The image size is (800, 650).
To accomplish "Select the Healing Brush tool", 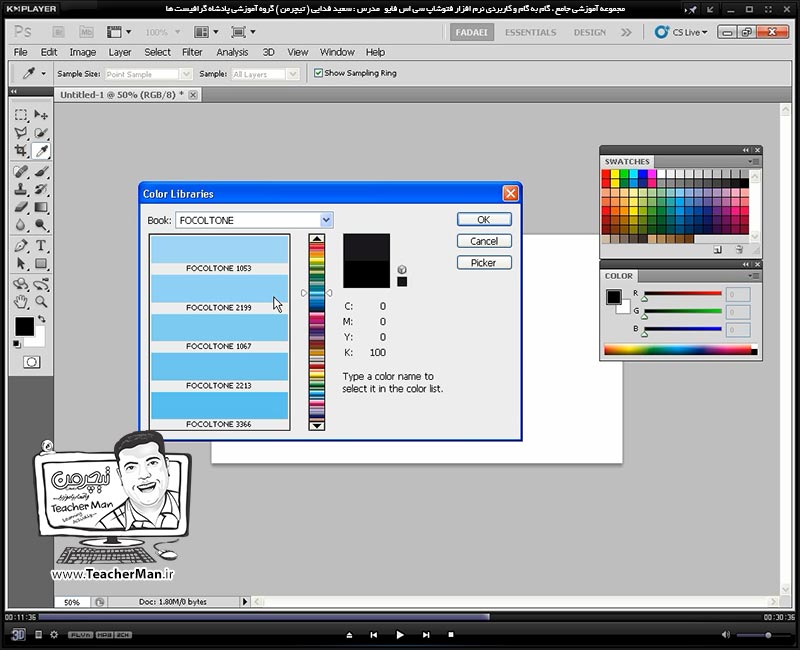I will click(21, 171).
